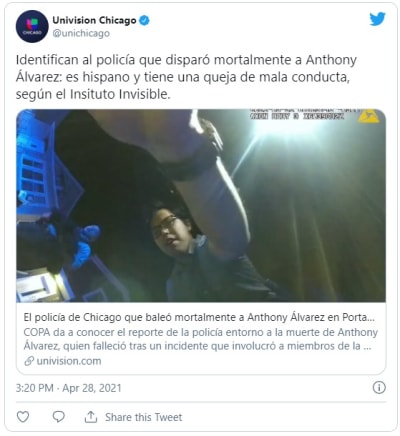The width and height of the screenshot is (400, 436).
Task: Select Share this Tweet
Action: [144, 417]
